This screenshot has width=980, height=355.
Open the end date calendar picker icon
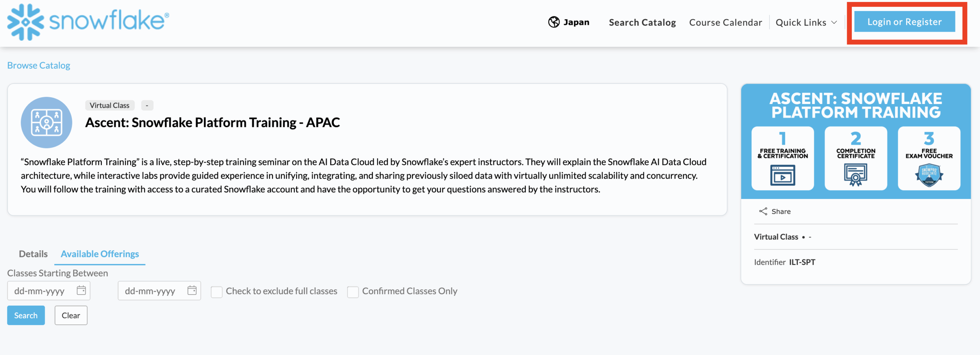192,290
